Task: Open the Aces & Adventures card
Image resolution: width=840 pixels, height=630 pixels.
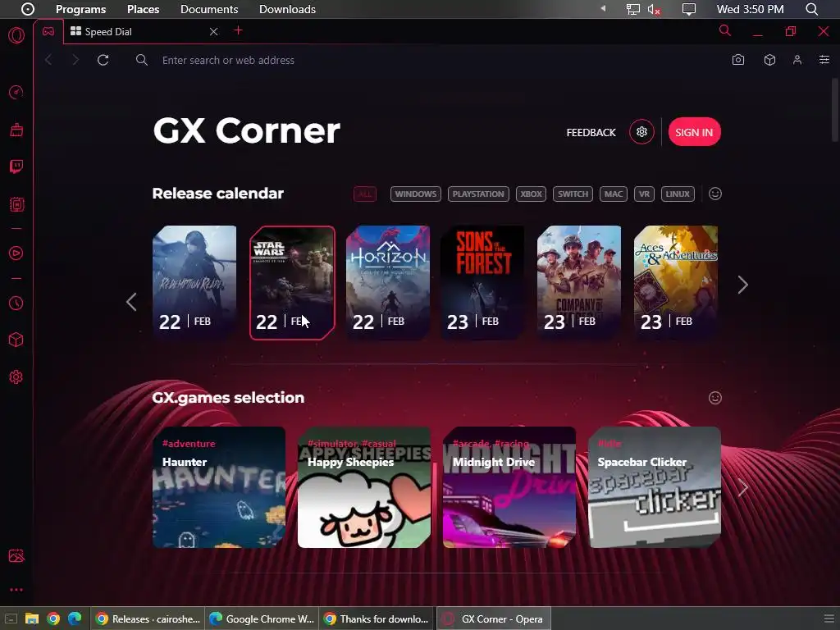Action: (676, 282)
